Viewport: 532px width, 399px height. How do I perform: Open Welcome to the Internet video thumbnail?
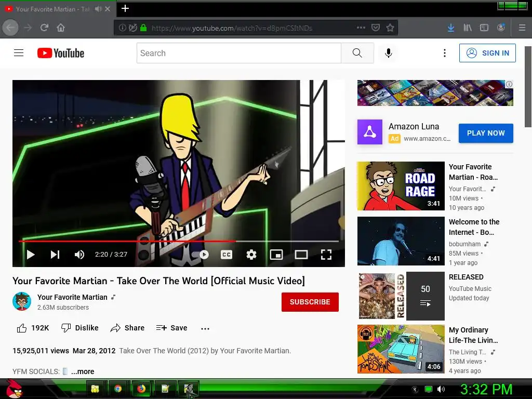[401, 241]
